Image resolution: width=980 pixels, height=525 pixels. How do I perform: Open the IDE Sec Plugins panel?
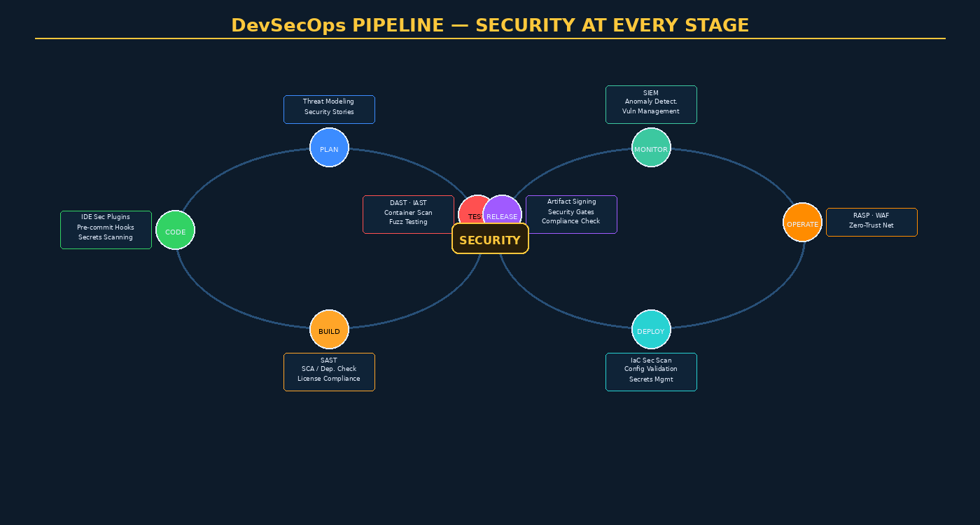106,229
